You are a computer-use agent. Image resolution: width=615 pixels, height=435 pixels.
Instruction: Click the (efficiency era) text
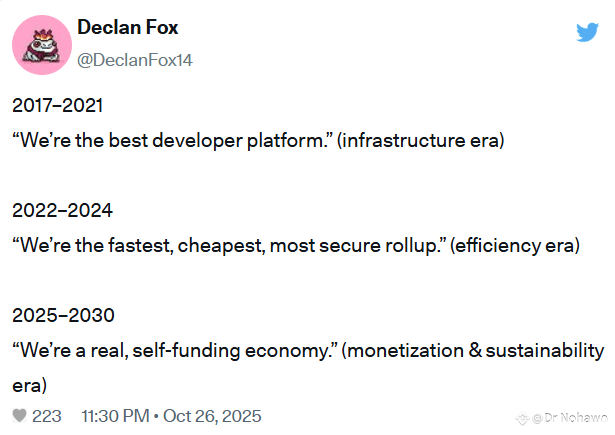click(515, 246)
